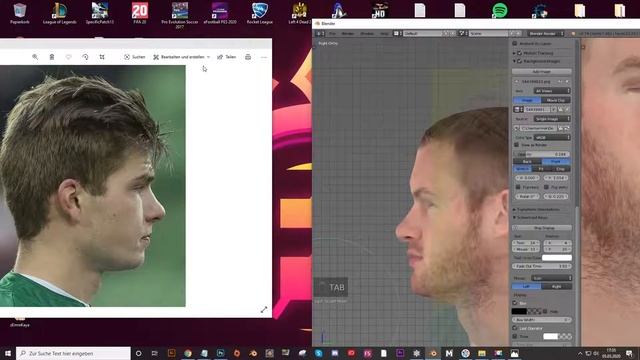Open Axis All Views dropdown
This screenshot has height=360, width=640.
point(552,91)
